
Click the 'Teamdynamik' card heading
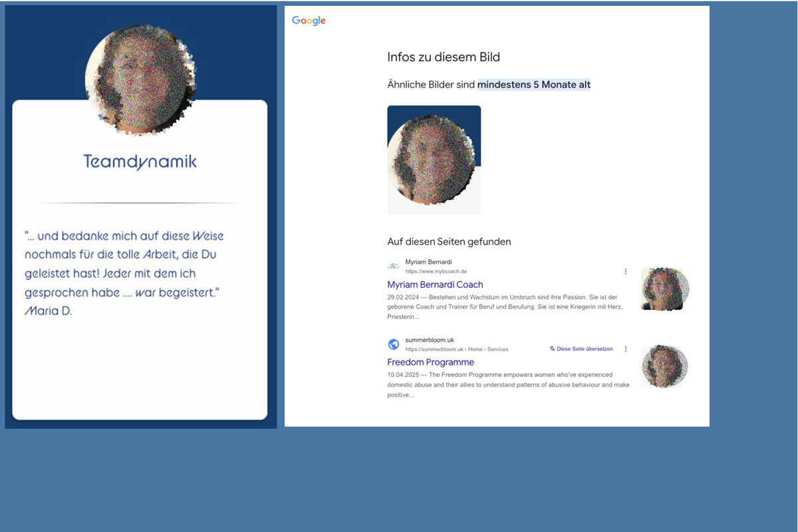tap(140, 162)
